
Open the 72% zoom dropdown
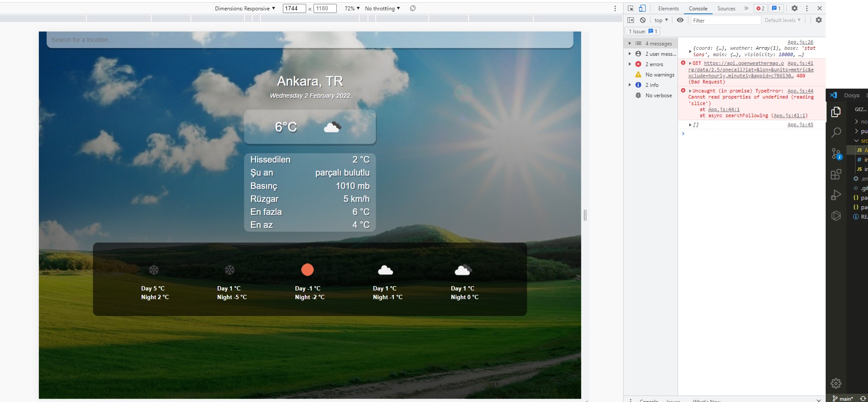(352, 8)
